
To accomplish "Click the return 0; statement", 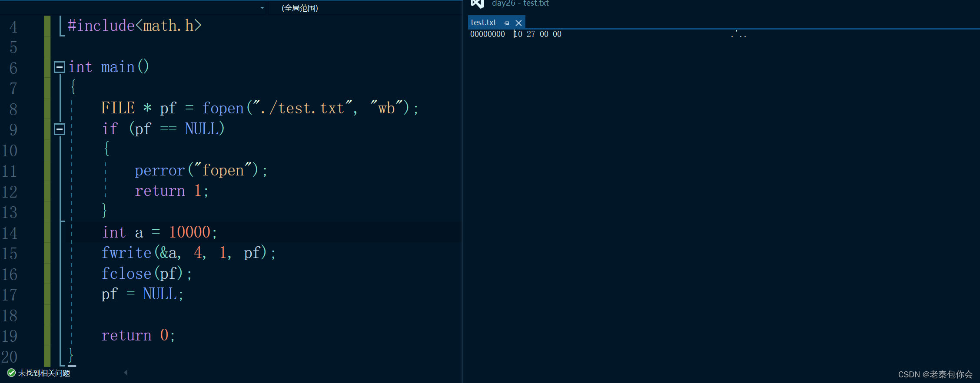I will [138, 335].
